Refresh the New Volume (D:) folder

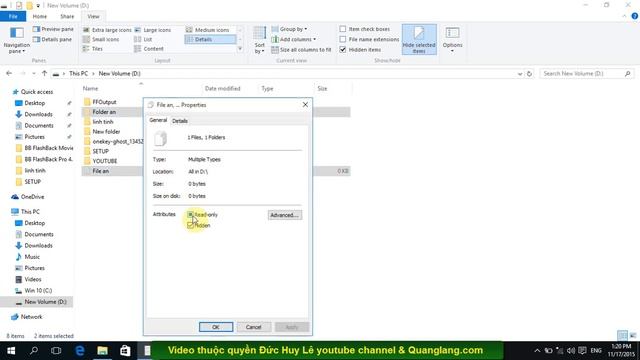click(x=529, y=73)
